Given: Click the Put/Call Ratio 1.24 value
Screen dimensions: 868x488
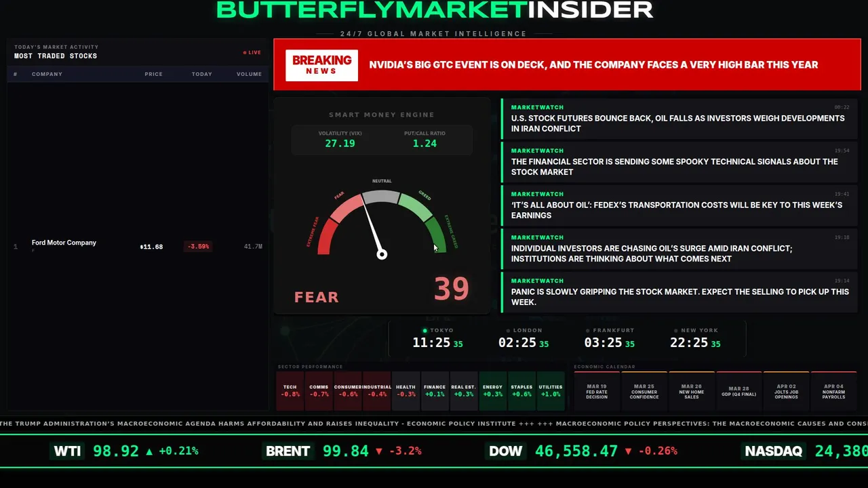Looking at the screenshot, I should tap(425, 144).
